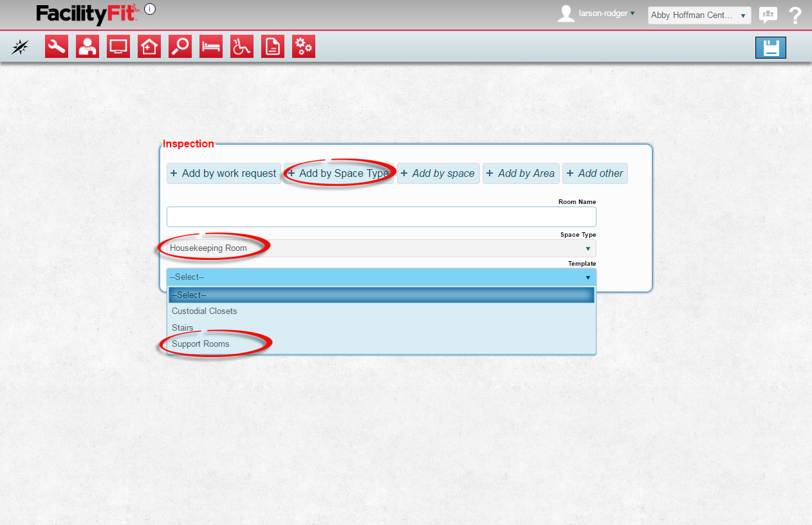Viewport: 812px width, 525px height.
Task: Choose Custodial Closets template option
Action: (x=205, y=311)
